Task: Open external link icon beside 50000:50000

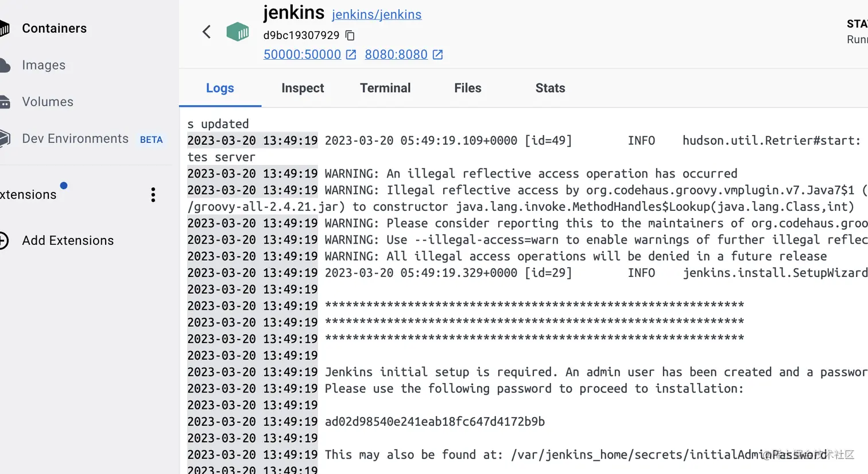Action: [x=351, y=55]
